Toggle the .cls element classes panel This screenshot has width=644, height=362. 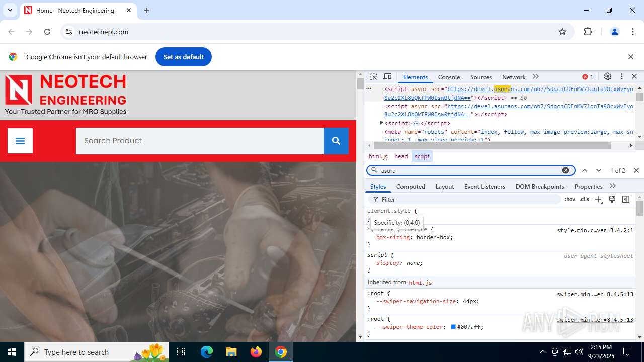coord(584,199)
